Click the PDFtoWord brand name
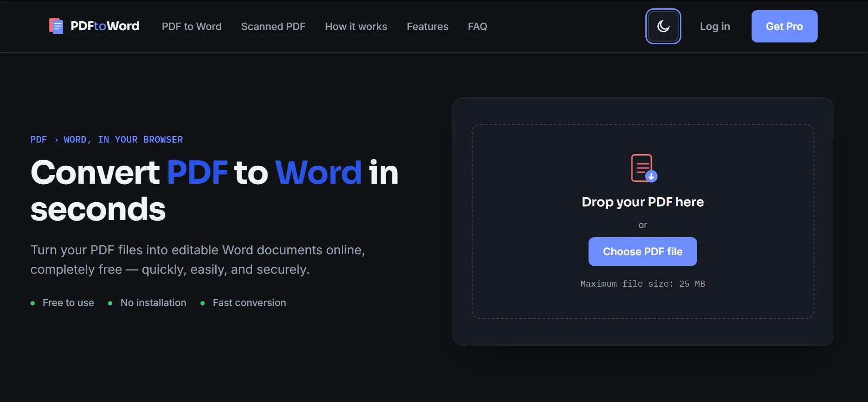This screenshot has width=868, height=402. pyautogui.click(x=105, y=26)
